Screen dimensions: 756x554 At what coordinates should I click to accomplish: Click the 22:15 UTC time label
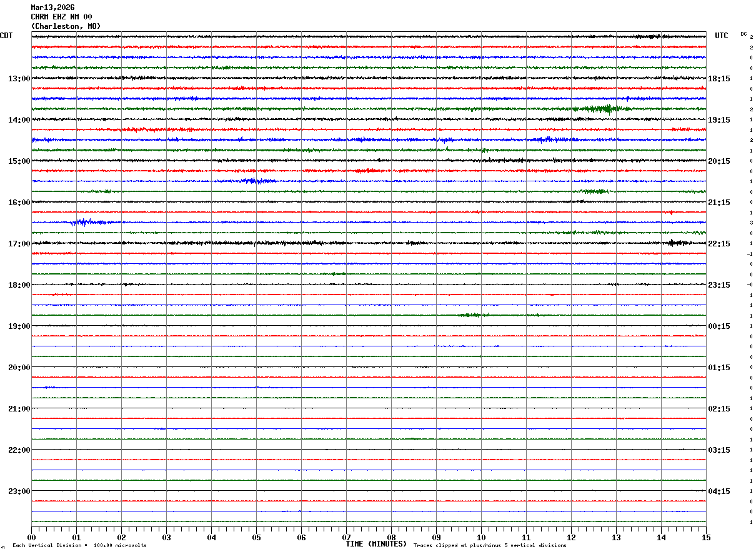719,244
